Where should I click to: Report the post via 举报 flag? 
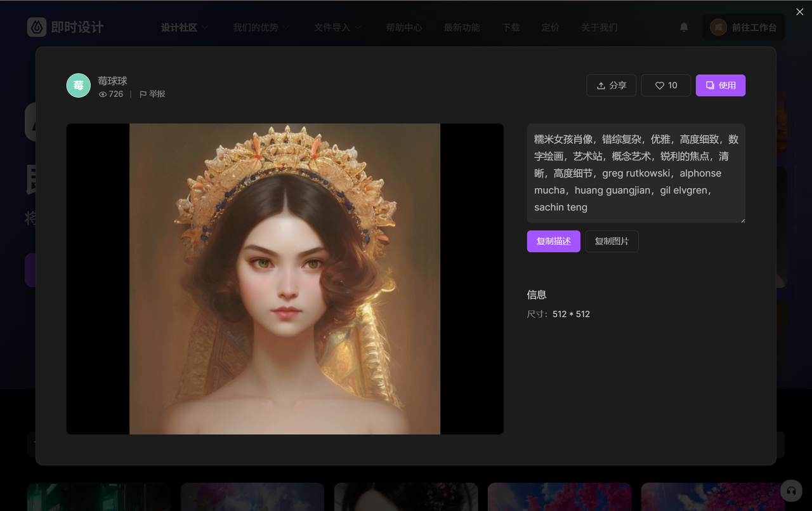(152, 94)
